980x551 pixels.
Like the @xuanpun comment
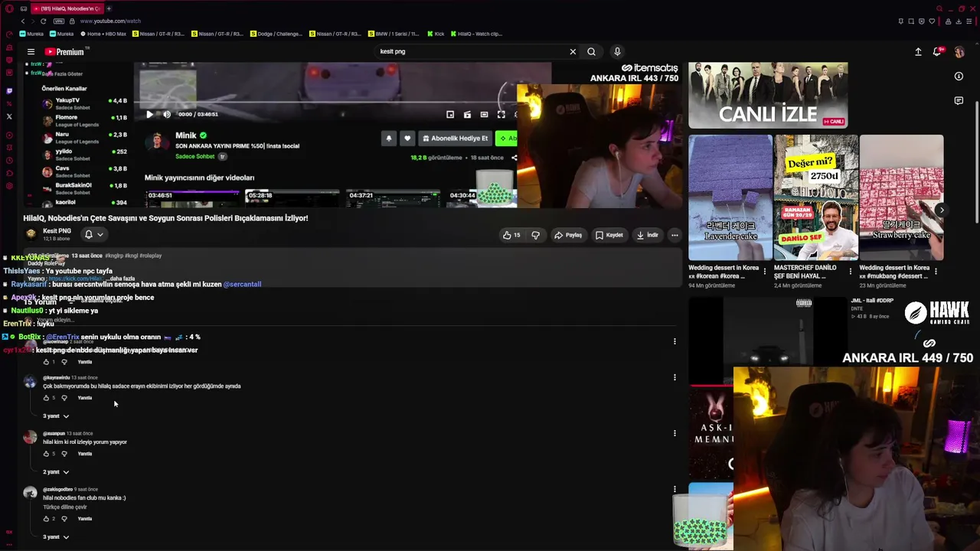tap(46, 454)
